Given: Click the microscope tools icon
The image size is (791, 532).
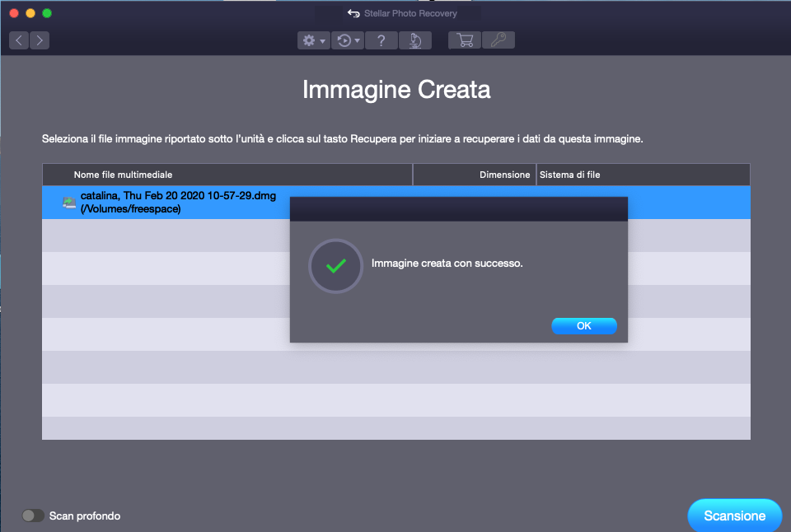Looking at the screenshot, I should click(415, 40).
